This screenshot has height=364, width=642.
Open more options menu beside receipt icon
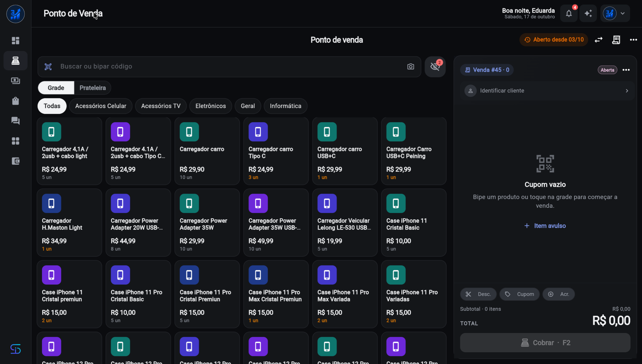633,40
